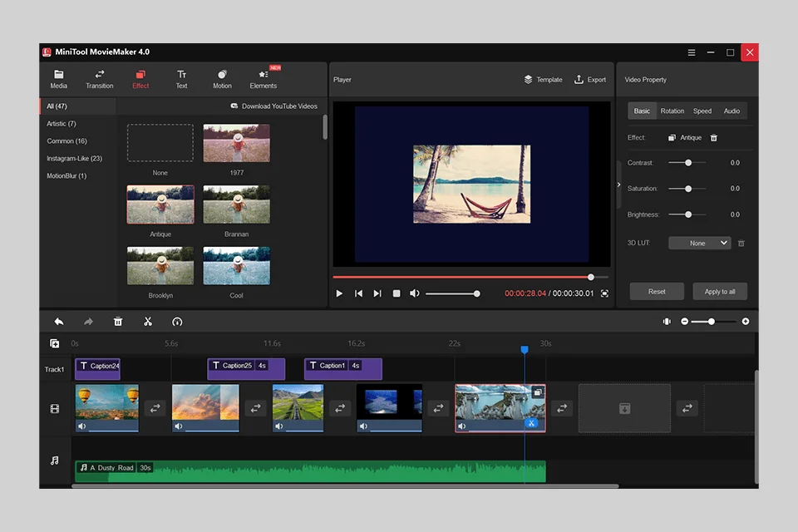Open the Template picker
Image resolution: width=798 pixels, height=532 pixels.
543,80
